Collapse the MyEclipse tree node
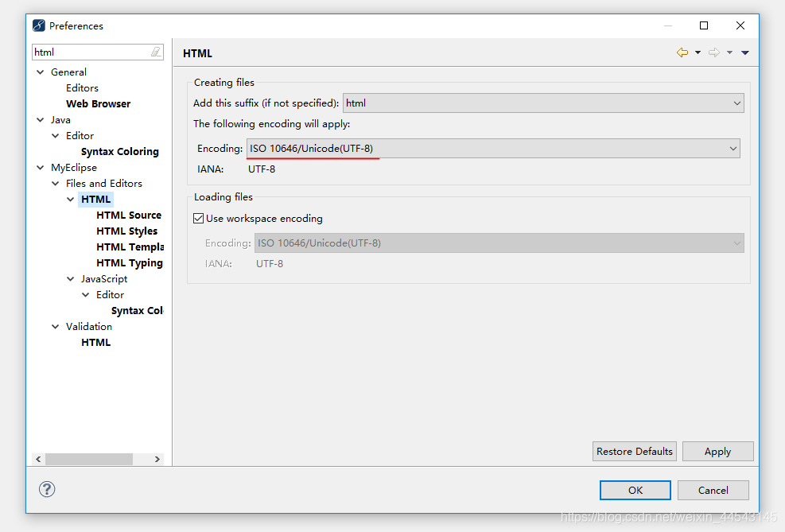Screen dimensions: 785x532 (x=41, y=168)
